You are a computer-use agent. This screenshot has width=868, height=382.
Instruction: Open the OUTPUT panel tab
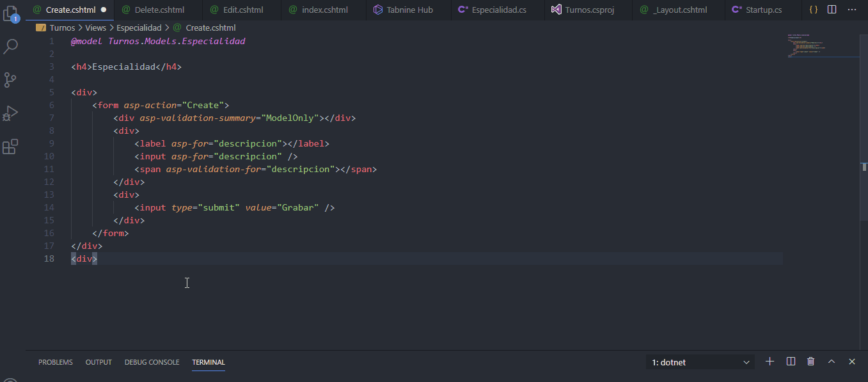point(99,362)
